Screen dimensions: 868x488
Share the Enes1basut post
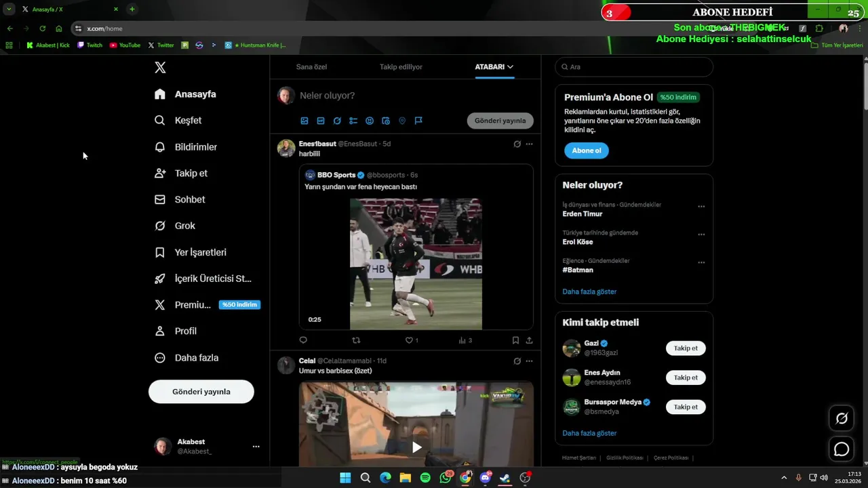[x=530, y=340]
